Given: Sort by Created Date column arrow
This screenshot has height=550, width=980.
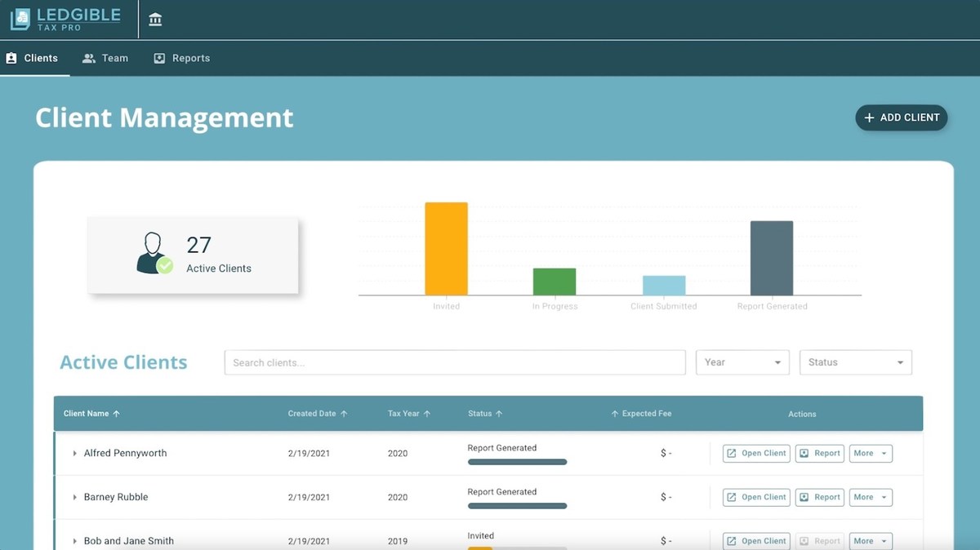Looking at the screenshot, I should click(x=344, y=414).
